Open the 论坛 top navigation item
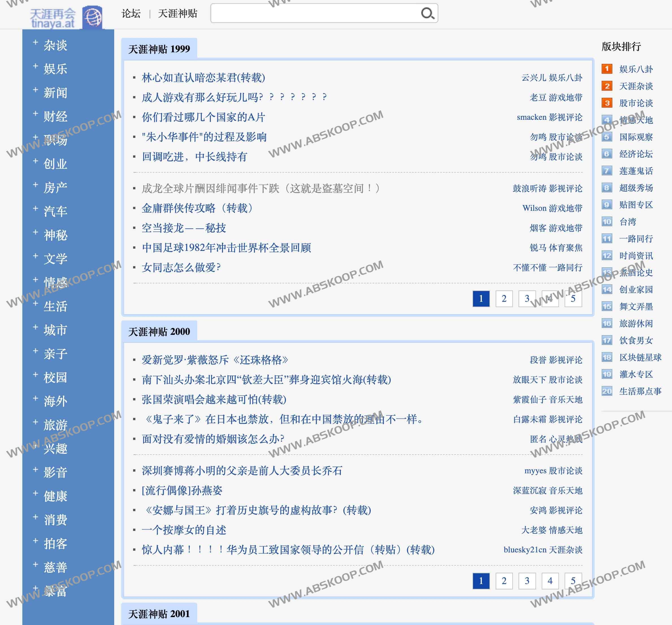The width and height of the screenshot is (672, 625). [x=131, y=14]
